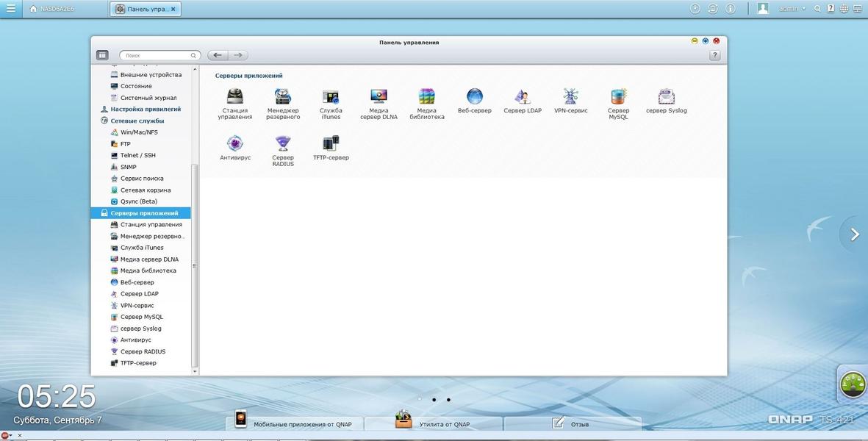
Task: Toggle the sidebar view button beside search
Action: point(102,55)
